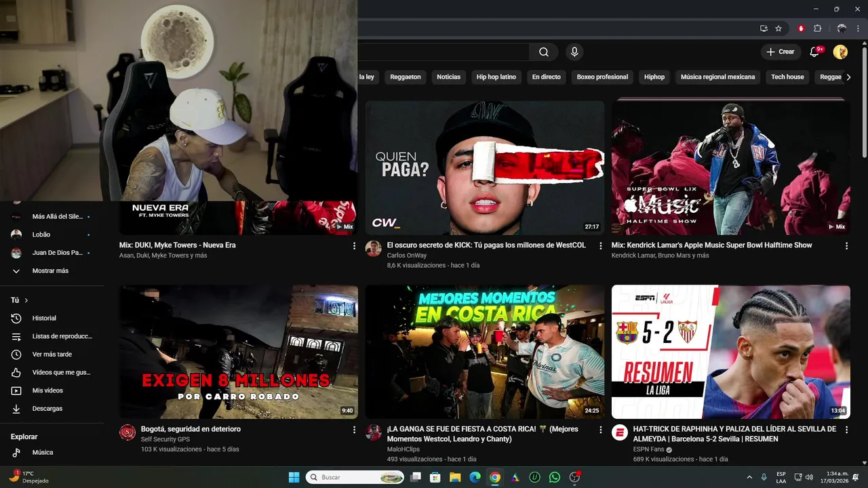
Task: Play the Exigen 8 Millones thumbnail
Action: (239, 352)
